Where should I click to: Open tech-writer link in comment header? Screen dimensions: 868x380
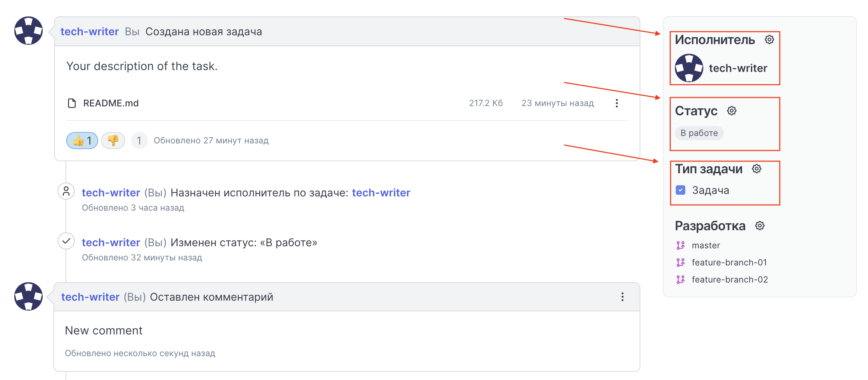coord(90,297)
